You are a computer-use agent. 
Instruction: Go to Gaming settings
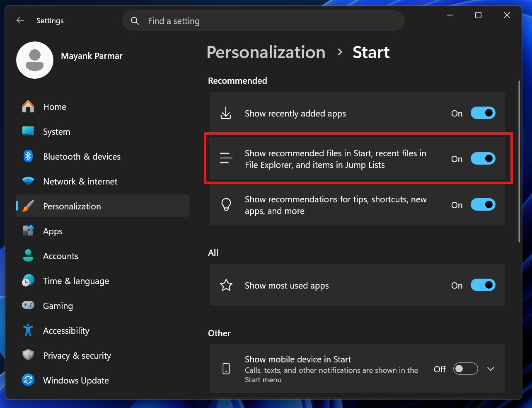pyautogui.click(x=102, y=306)
